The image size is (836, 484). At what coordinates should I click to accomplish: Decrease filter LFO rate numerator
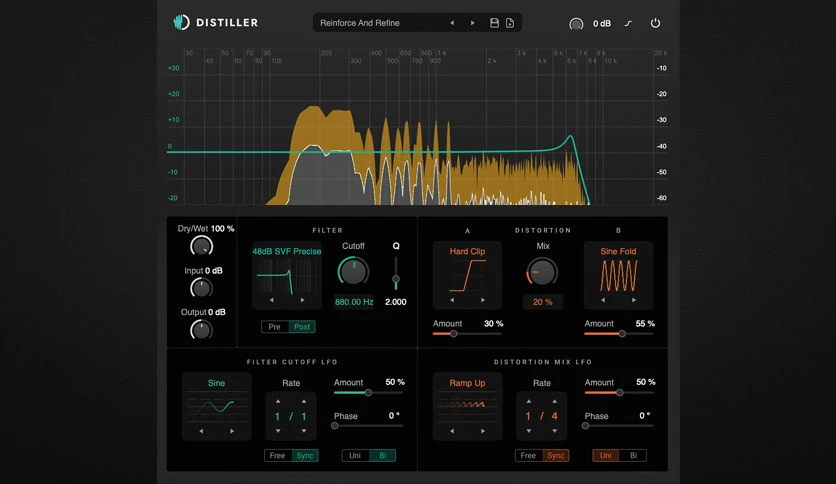(x=278, y=431)
